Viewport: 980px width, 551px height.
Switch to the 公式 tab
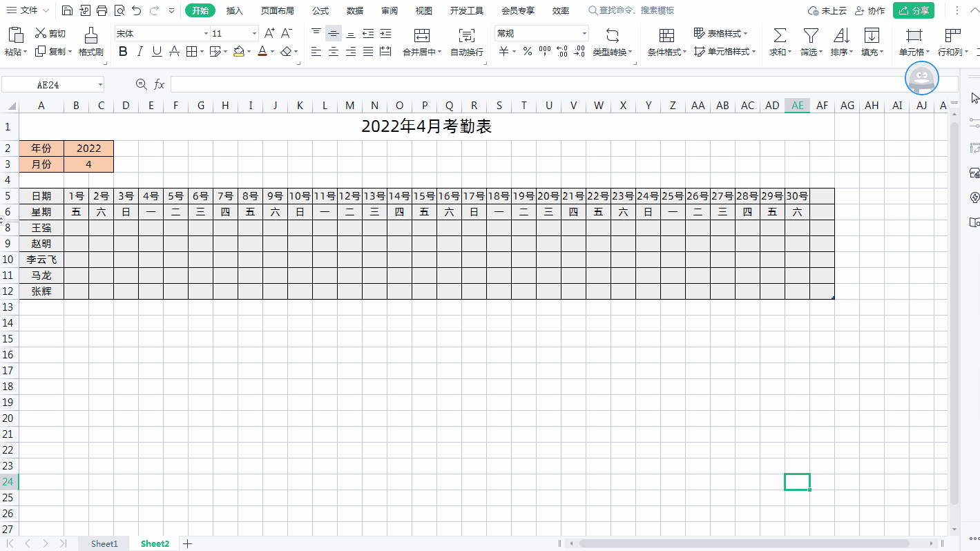pyautogui.click(x=320, y=10)
